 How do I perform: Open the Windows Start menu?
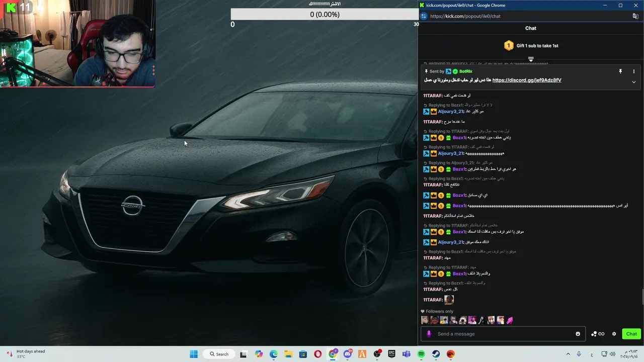point(194,354)
